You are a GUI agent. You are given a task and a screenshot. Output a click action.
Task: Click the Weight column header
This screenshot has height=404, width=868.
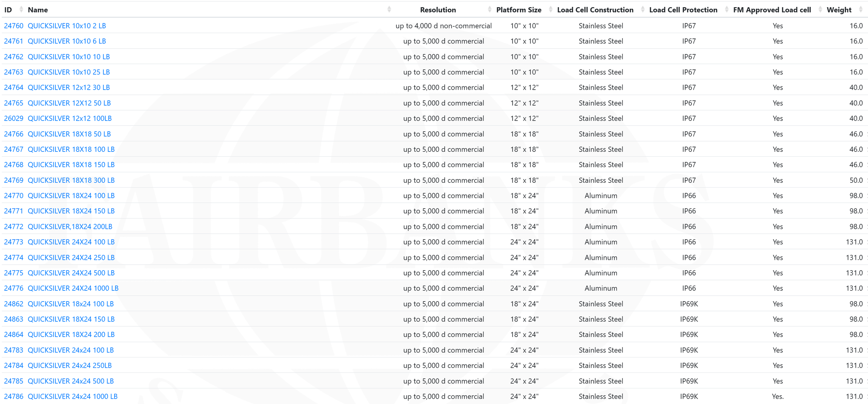coord(839,10)
